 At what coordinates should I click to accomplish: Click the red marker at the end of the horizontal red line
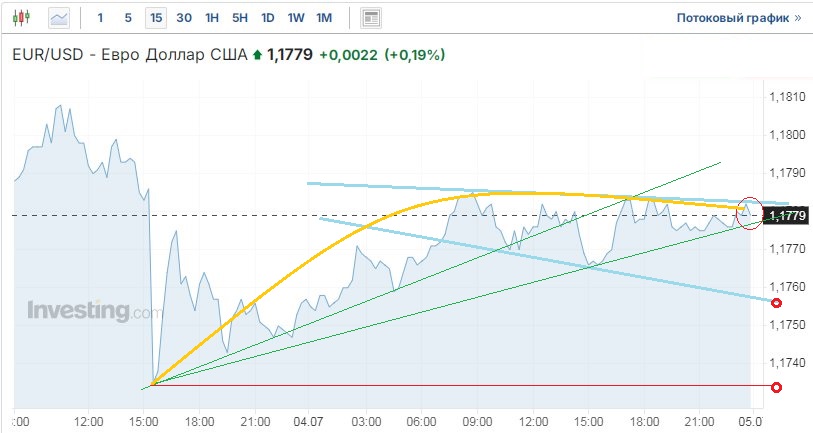(776, 386)
